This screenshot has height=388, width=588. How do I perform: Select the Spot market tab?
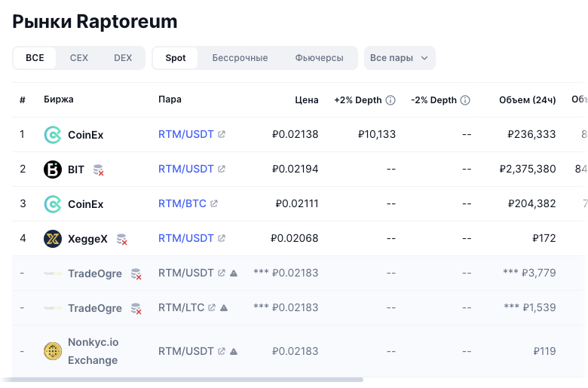tap(176, 58)
